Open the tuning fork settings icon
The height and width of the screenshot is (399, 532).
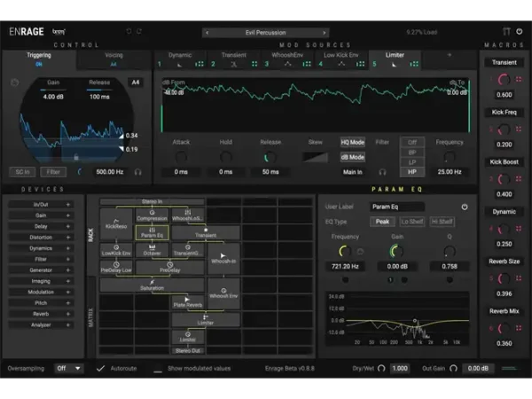coord(506,32)
